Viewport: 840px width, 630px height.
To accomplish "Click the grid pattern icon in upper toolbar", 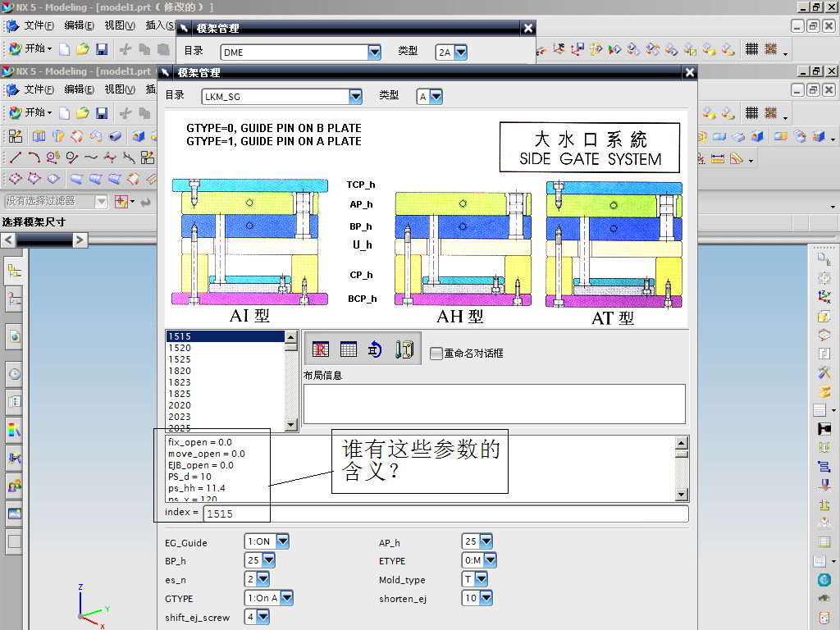I will (751, 49).
